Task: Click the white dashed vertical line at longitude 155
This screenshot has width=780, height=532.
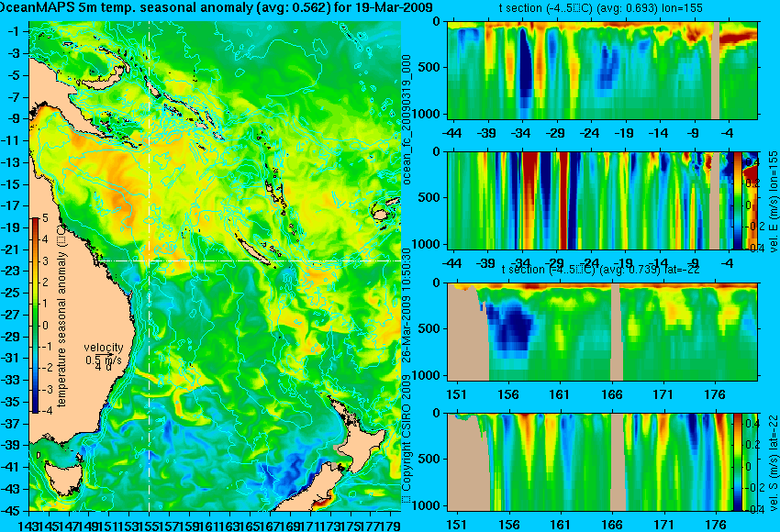Action: coord(150,266)
